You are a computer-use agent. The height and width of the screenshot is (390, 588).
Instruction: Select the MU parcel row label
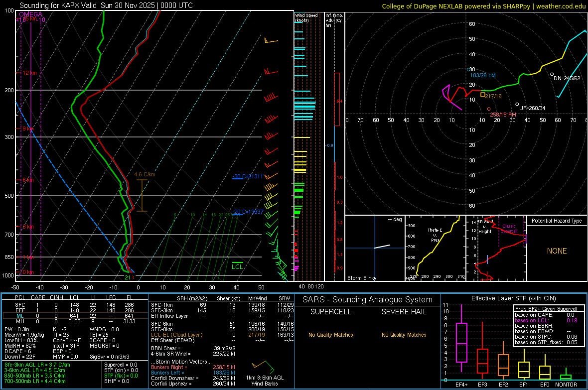pos(20,321)
